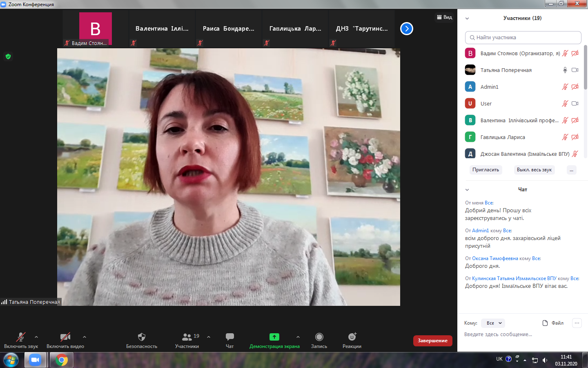Click the Найти участника search field

(523, 38)
